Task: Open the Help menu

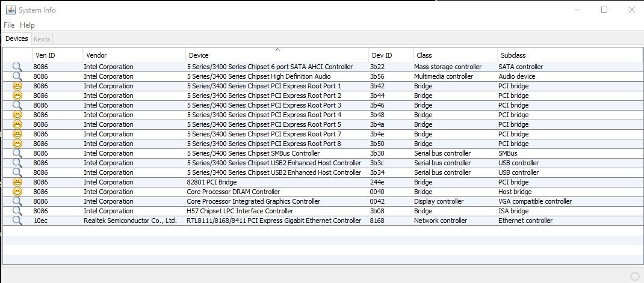Action: pos(28,25)
